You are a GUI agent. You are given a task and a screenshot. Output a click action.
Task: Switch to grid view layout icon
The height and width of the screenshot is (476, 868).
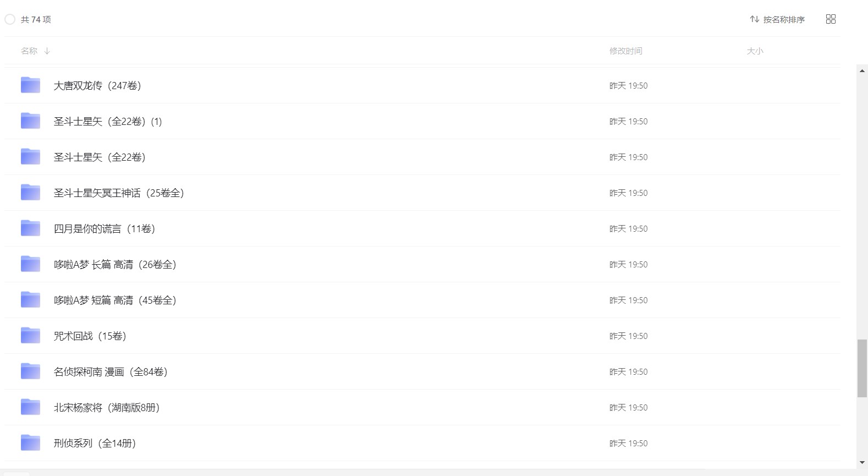coord(831,19)
